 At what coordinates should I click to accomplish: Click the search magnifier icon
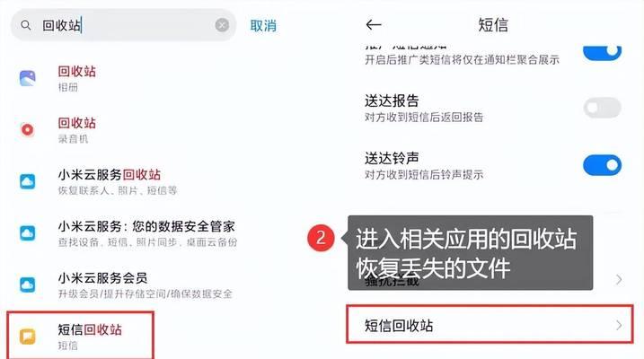(26, 25)
